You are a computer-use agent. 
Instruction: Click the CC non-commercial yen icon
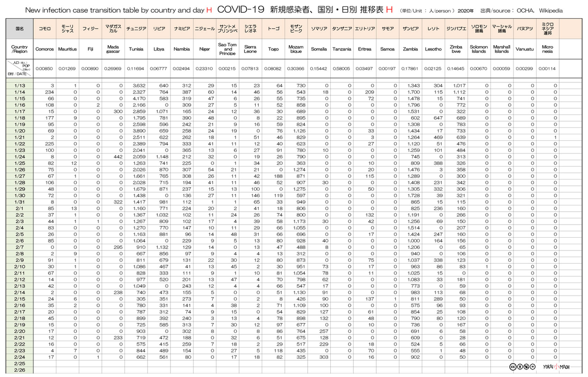coord(525,367)
